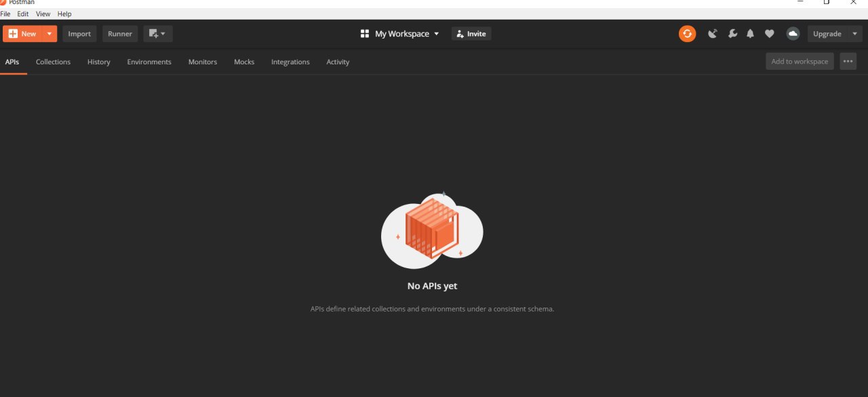Click the workspace grid icon
The height and width of the screenshot is (397, 868).
click(365, 34)
